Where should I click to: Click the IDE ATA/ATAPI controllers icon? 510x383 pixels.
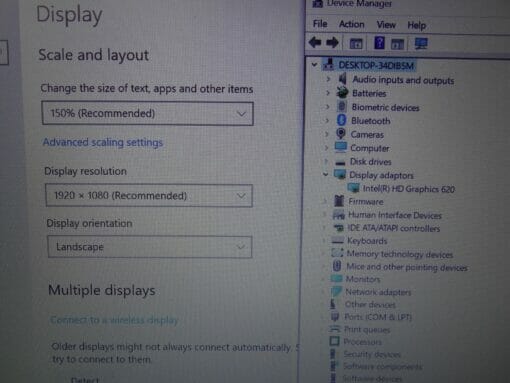[339, 228]
